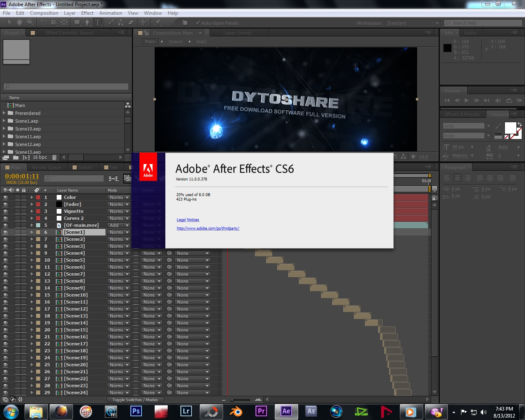This screenshot has width=525, height=420.
Task: Select the Unified Camera tool
Action: click(x=54, y=22)
